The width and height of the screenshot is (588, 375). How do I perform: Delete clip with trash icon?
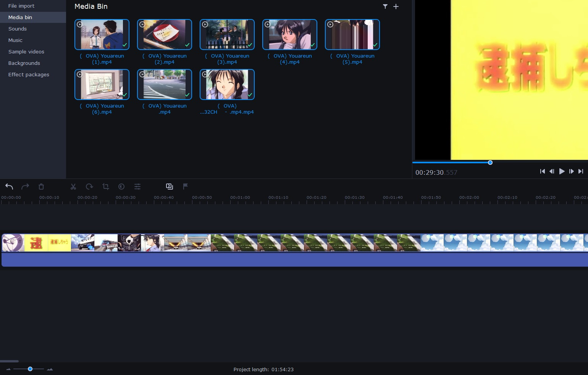[x=41, y=187]
